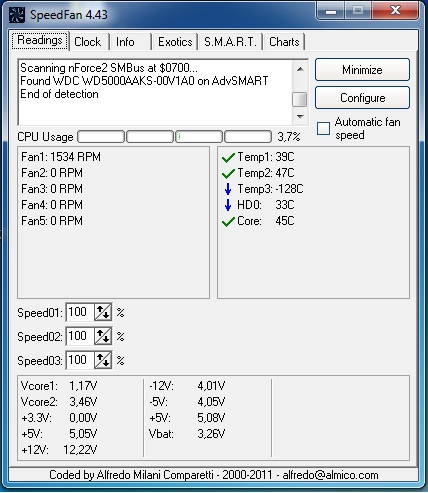Click the green checkmark beside Core
The image size is (428, 493).
(228, 221)
